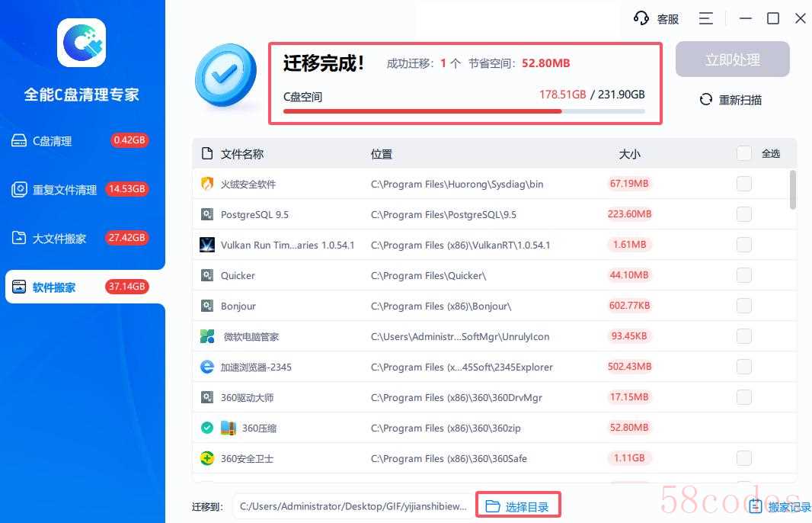Viewport: 812px width, 523px height.
Task: Tick the 全选 select-all checkbox
Action: click(744, 153)
